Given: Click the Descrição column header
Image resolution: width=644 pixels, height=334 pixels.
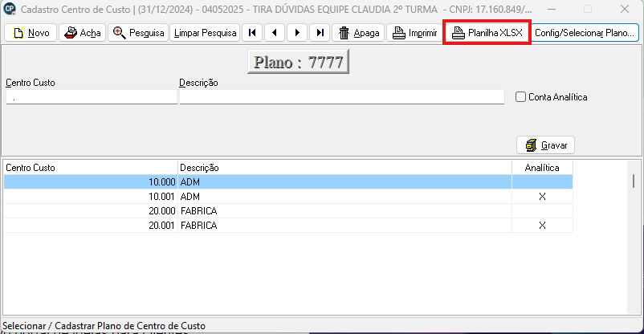Looking at the screenshot, I should 344,168.
